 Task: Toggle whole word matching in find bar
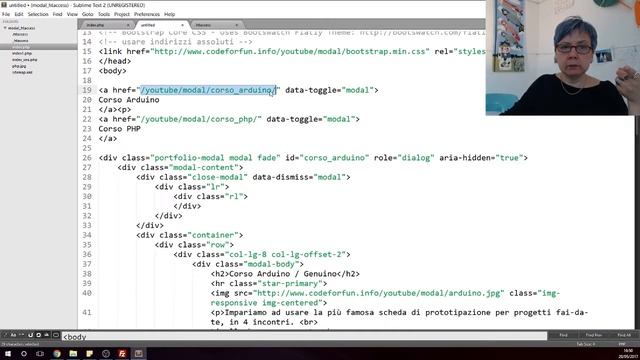pos(22,335)
